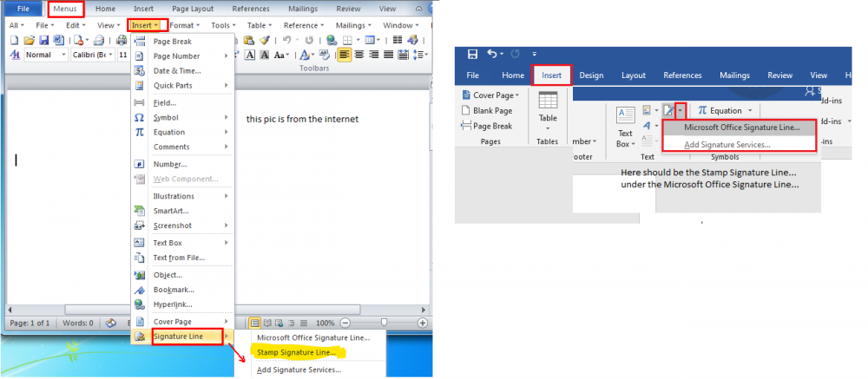Viewport: 868px width, 379px height.
Task: Click the zoom out minus button
Action: click(x=345, y=323)
